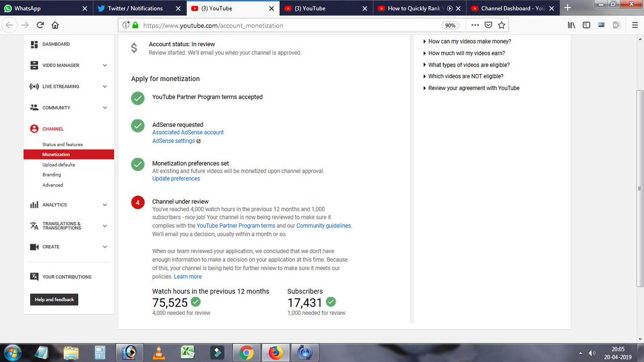Bookmark this page with the star icon
This screenshot has height=362, width=644.
coord(502,25)
